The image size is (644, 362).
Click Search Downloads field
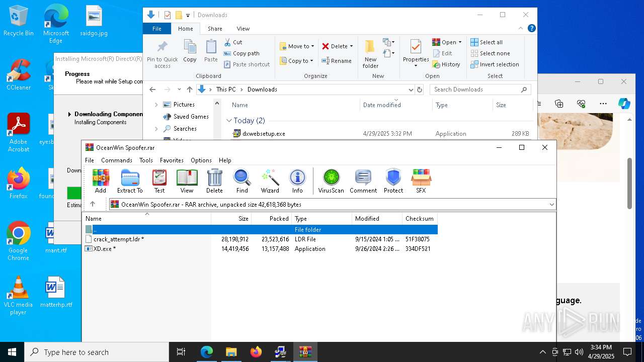480,89
